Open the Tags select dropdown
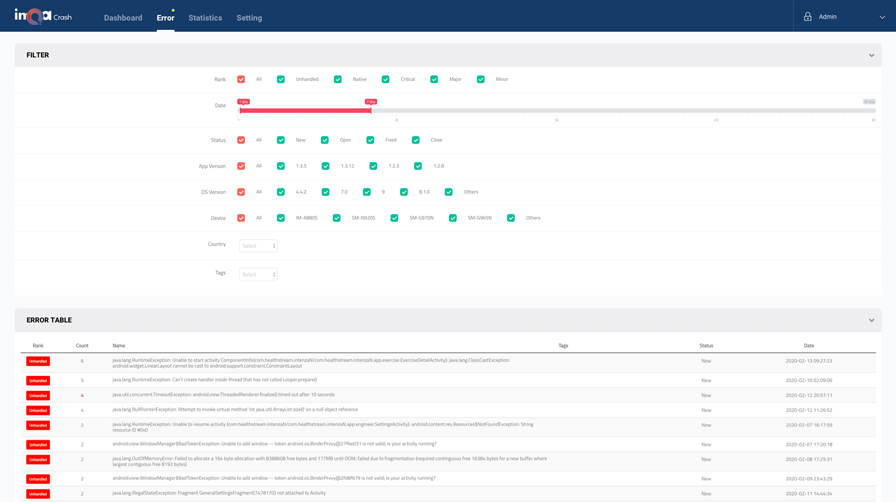This screenshot has width=896, height=502. (258, 274)
